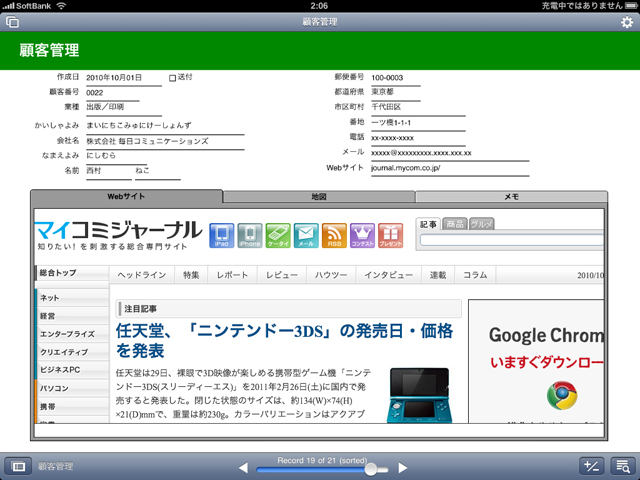The image size is (640, 480).
Task: Tap the layout view icon in bottom bar
Action: click(18, 466)
